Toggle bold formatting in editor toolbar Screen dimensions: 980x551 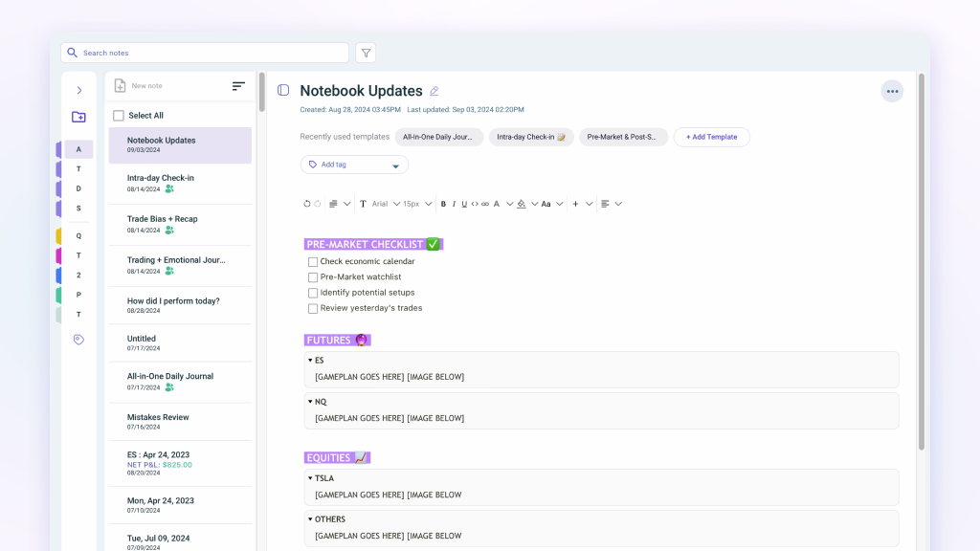(443, 204)
